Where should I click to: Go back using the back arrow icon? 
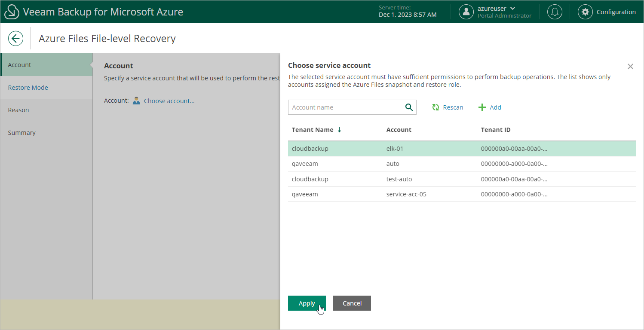[x=15, y=38]
